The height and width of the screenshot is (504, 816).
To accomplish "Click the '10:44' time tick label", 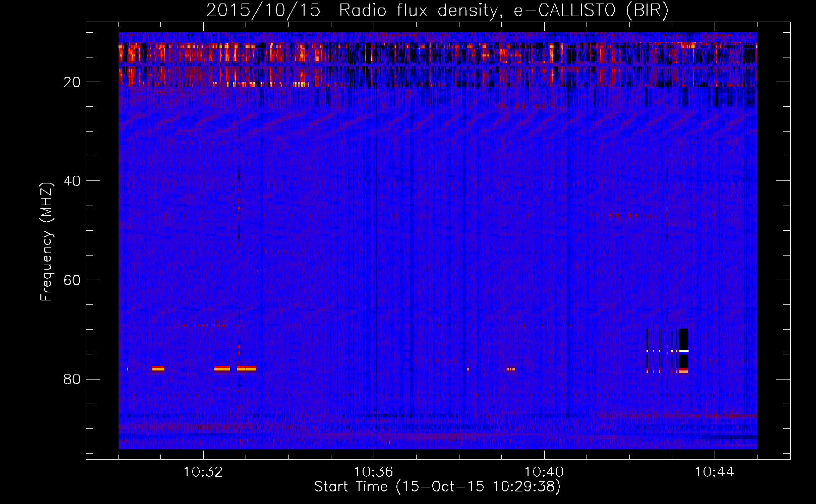I will click(715, 472).
